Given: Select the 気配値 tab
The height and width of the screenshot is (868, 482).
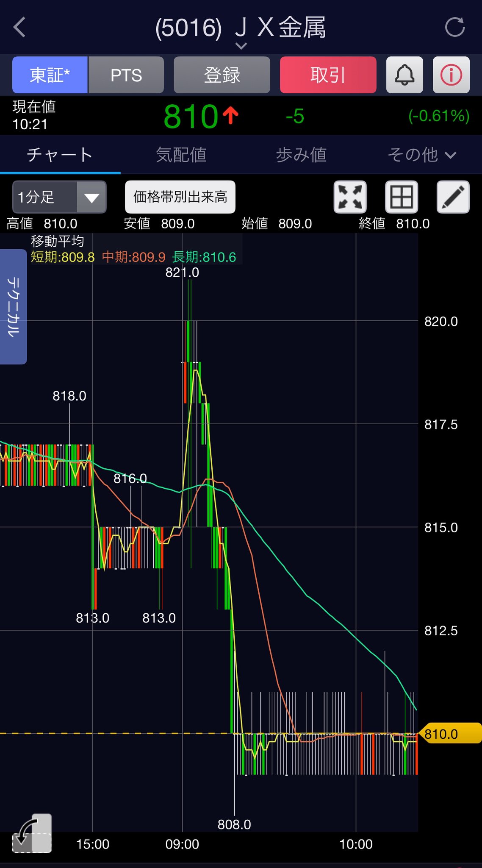Looking at the screenshot, I should point(181,155).
